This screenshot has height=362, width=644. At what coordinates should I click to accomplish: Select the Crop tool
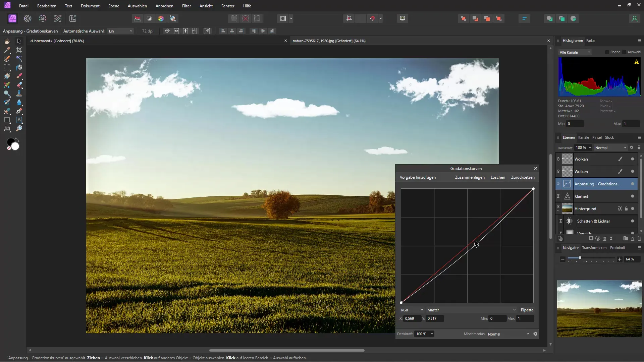pos(19,50)
